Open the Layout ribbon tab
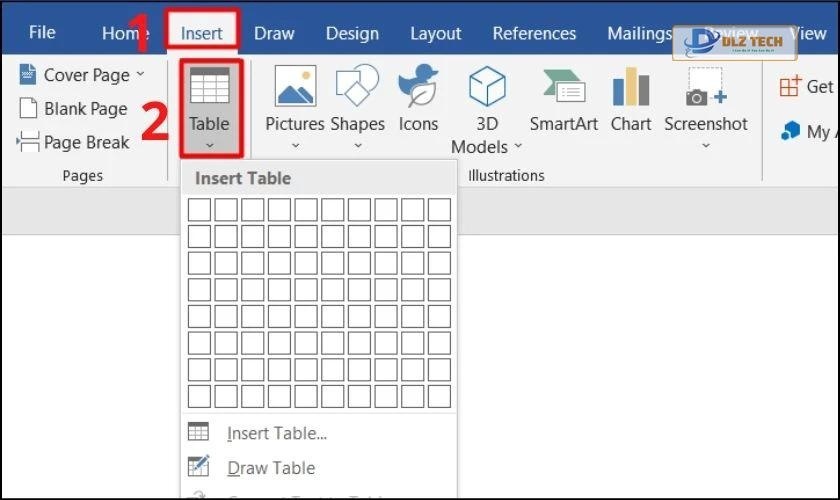The width and height of the screenshot is (840, 500). (436, 33)
